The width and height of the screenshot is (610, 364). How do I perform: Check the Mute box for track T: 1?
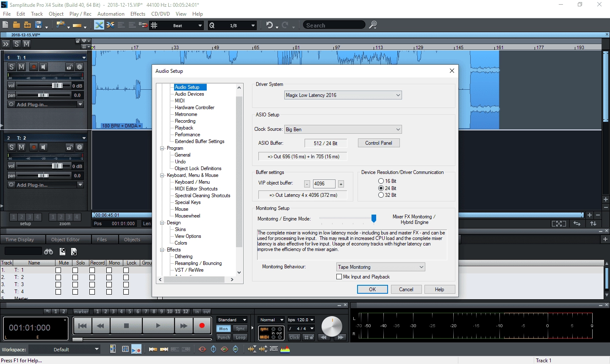[58, 270]
